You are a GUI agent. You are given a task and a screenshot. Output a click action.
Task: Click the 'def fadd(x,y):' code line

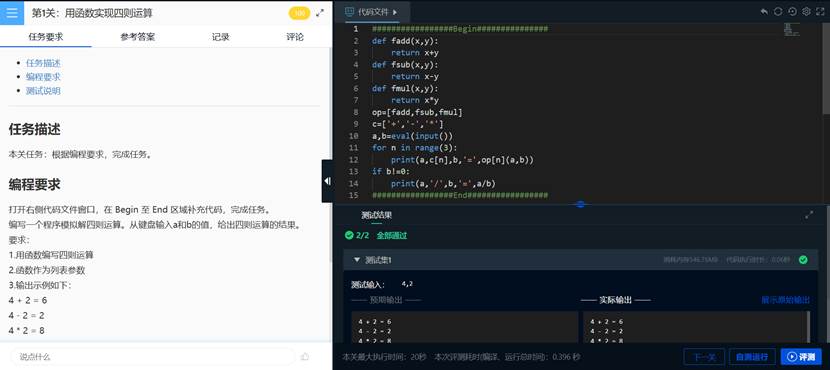[405, 41]
